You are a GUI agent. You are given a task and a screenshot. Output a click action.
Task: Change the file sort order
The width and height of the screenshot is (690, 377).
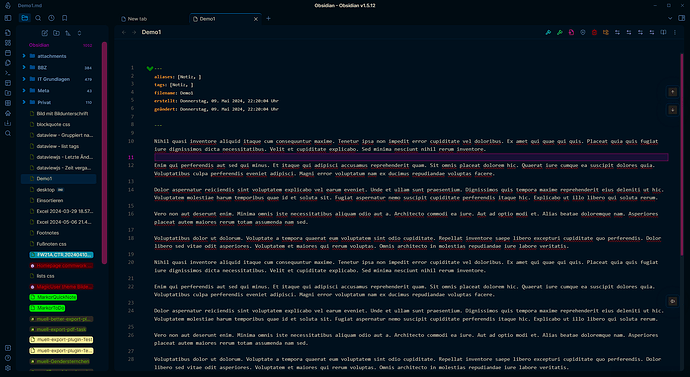(x=68, y=33)
